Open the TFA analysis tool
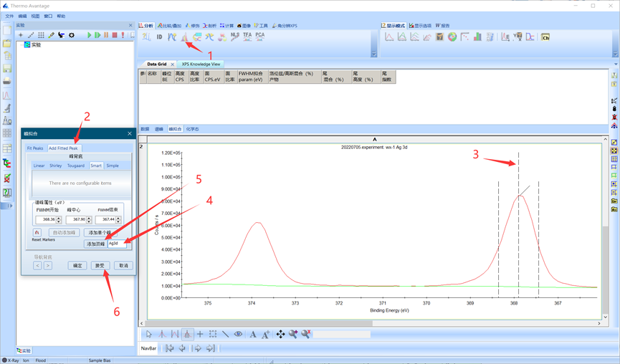 click(x=247, y=36)
